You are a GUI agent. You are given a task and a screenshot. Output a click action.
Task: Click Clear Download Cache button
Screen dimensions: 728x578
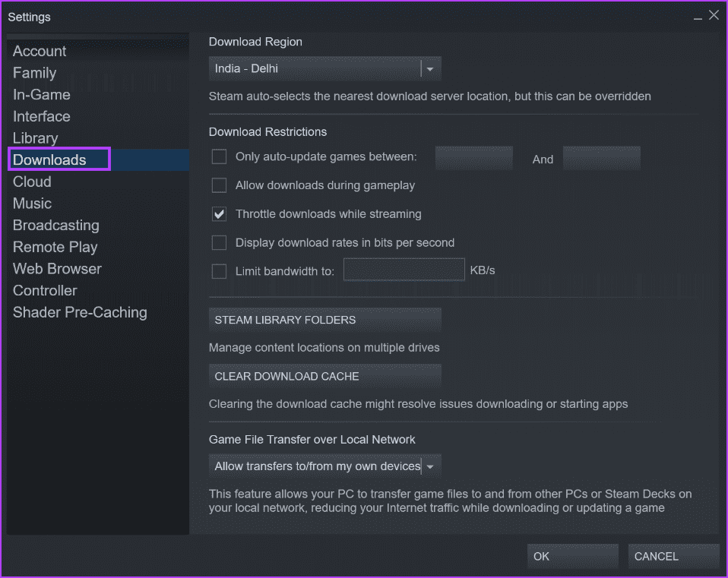(324, 376)
